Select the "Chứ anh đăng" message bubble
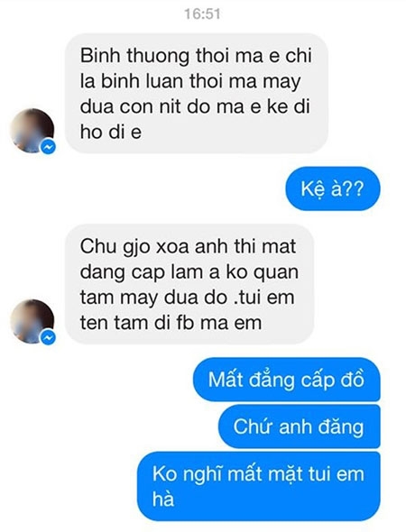The width and height of the screenshot is (406, 532). (299, 427)
